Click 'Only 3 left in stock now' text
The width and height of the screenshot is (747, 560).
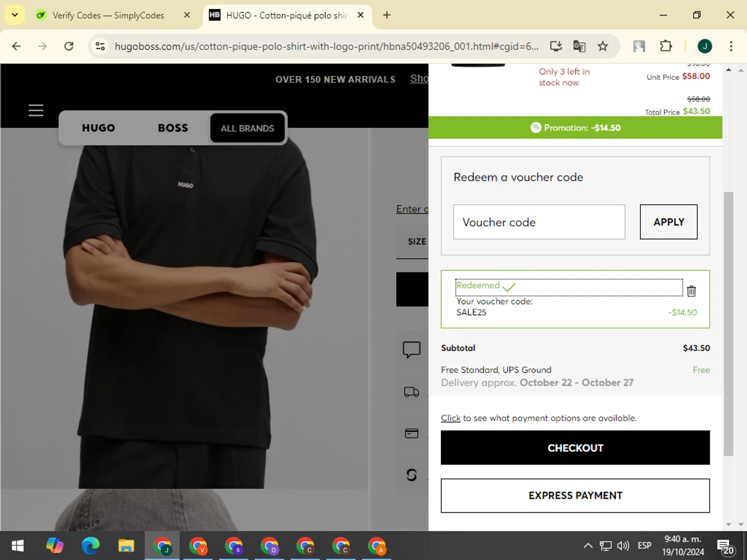564,77
